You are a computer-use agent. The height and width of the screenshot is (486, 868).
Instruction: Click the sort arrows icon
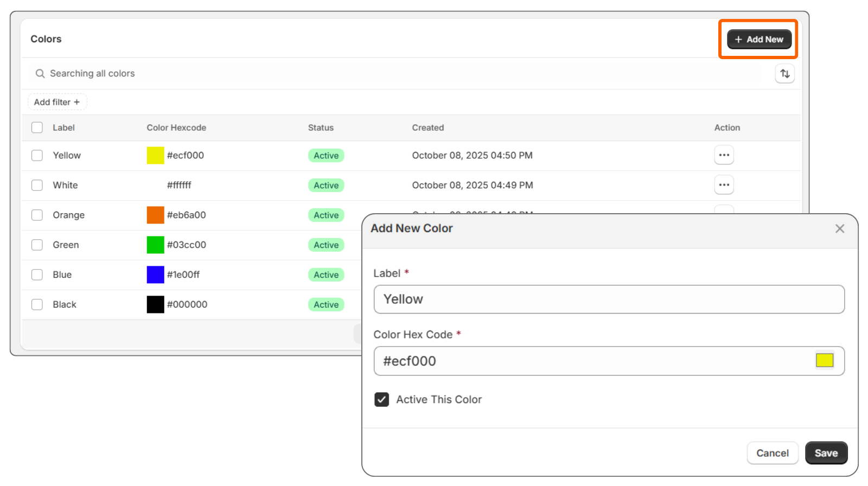784,74
